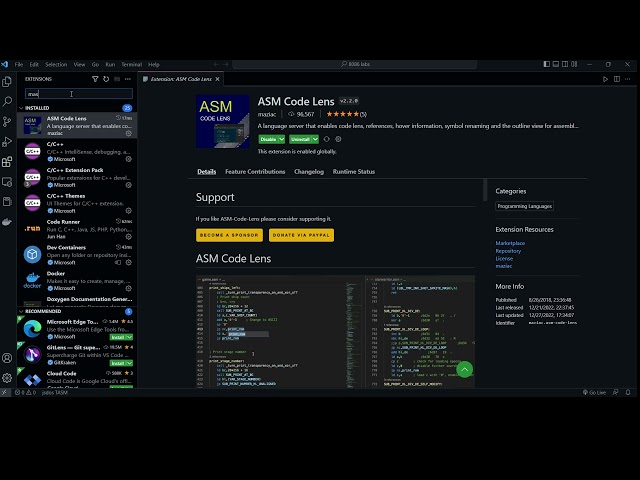Screen dimensions: 640x480
Task: Toggle panel layout icon
Action: coord(556,64)
